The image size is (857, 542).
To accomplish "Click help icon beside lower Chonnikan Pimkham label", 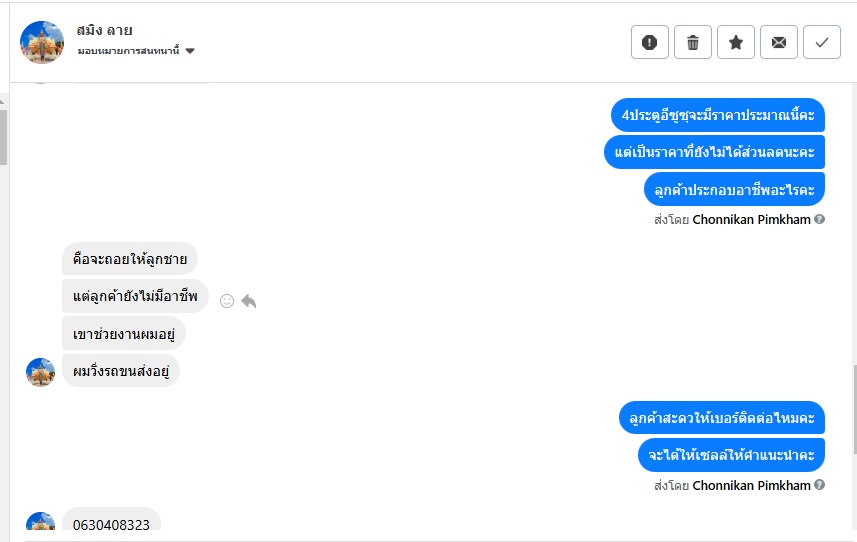I will coord(820,486).
